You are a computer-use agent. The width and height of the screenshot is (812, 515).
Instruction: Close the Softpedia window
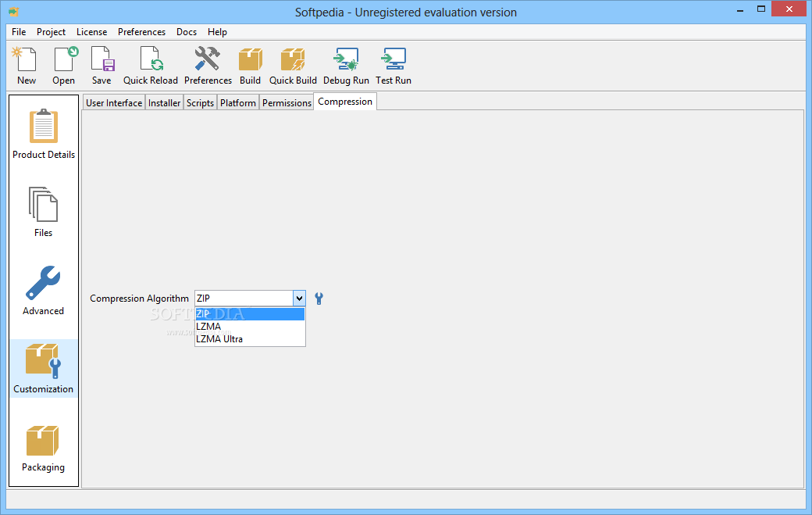coord(789,9)
